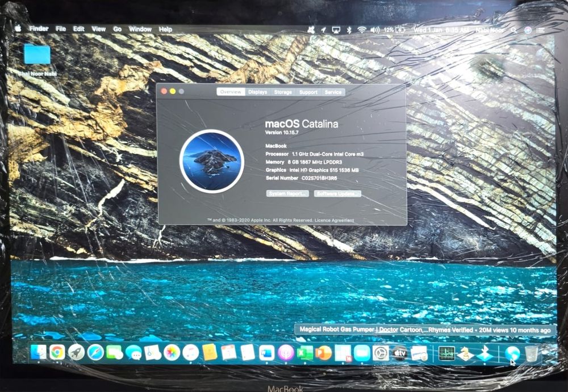Open the Finder menu
The width and height of the screenshot is (568, 392).
39,28
